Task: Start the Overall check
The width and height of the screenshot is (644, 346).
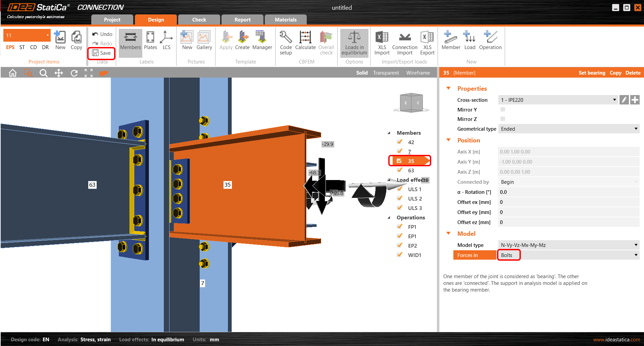Action: tap(326, 43)
